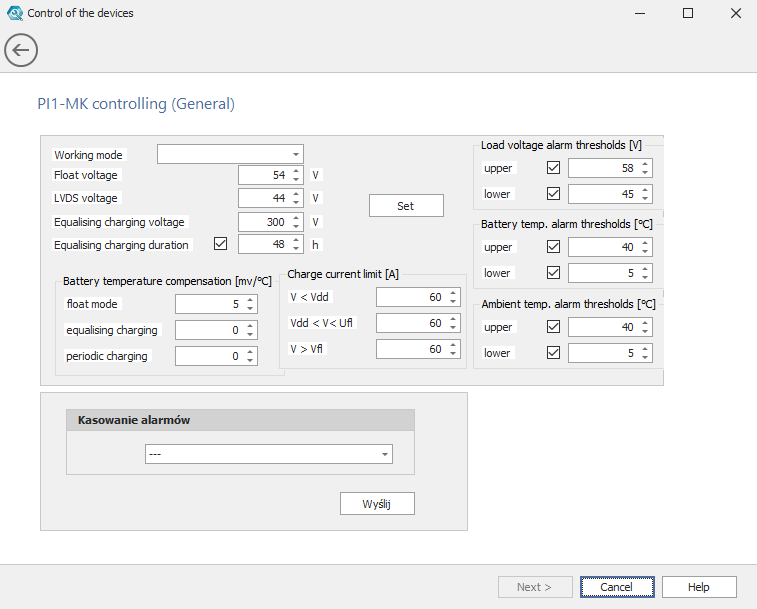Increase equalising charging compensation value

tap(250, 326)
